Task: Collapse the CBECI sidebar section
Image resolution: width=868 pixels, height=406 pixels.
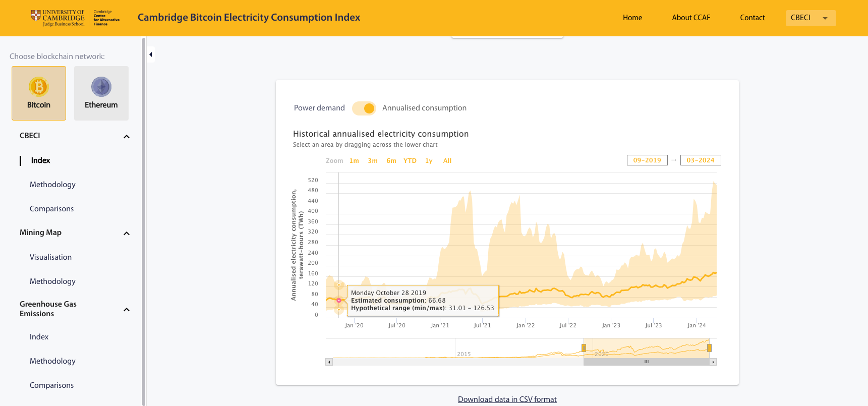Action: [x=127, y=136]
